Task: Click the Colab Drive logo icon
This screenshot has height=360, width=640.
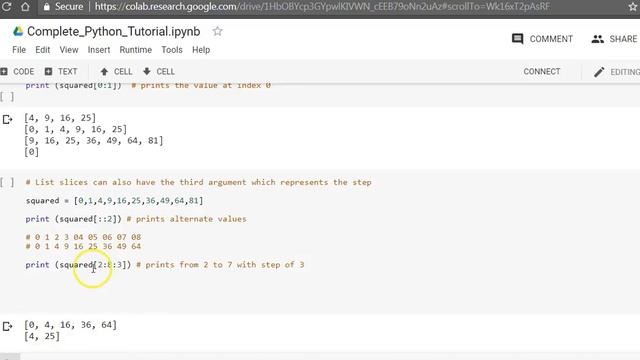Action: coord(18,31)
